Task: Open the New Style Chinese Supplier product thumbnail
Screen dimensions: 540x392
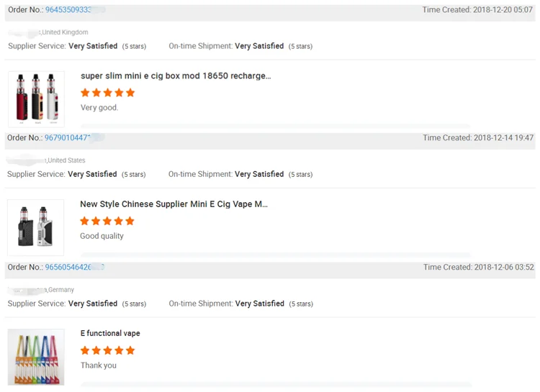Action: [x=36, y=227]
